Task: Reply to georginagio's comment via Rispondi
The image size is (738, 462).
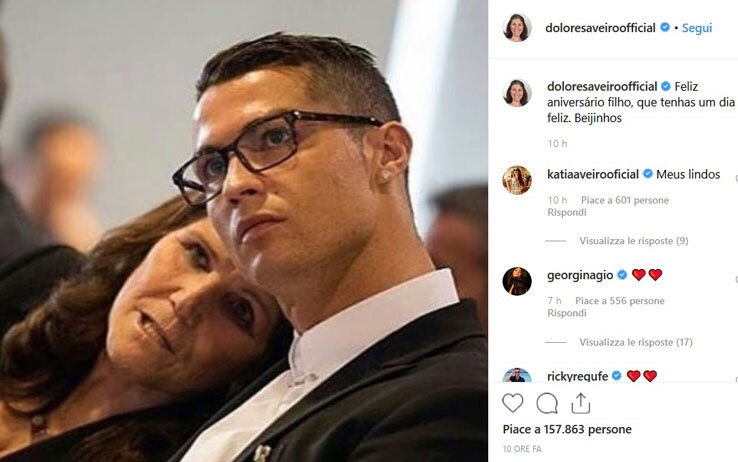Action: pos(567,313)
